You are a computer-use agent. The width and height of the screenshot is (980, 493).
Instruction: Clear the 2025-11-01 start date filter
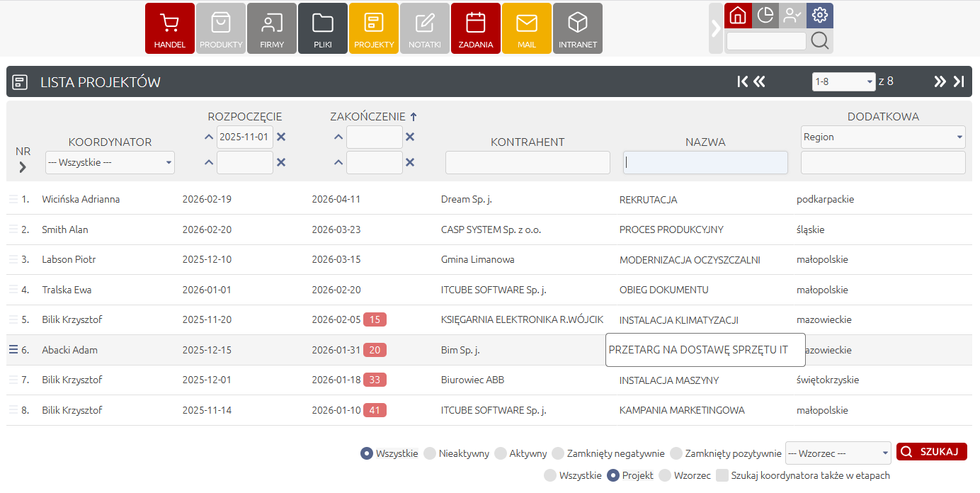281,137
